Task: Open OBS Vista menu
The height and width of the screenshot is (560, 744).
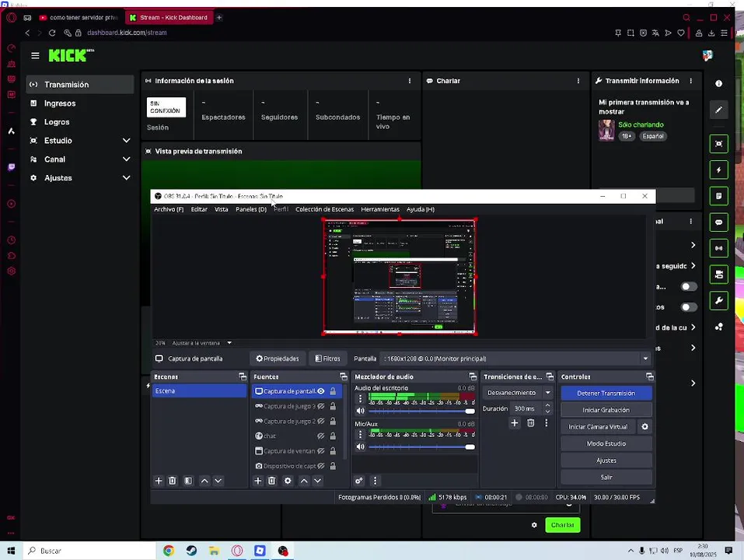Action: tap(221, 209)
